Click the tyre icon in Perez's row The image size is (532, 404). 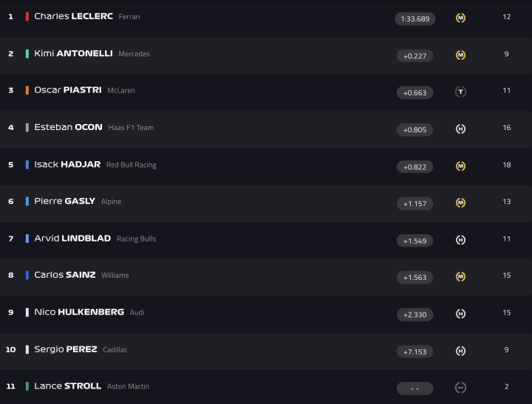(x=460, y=351)
